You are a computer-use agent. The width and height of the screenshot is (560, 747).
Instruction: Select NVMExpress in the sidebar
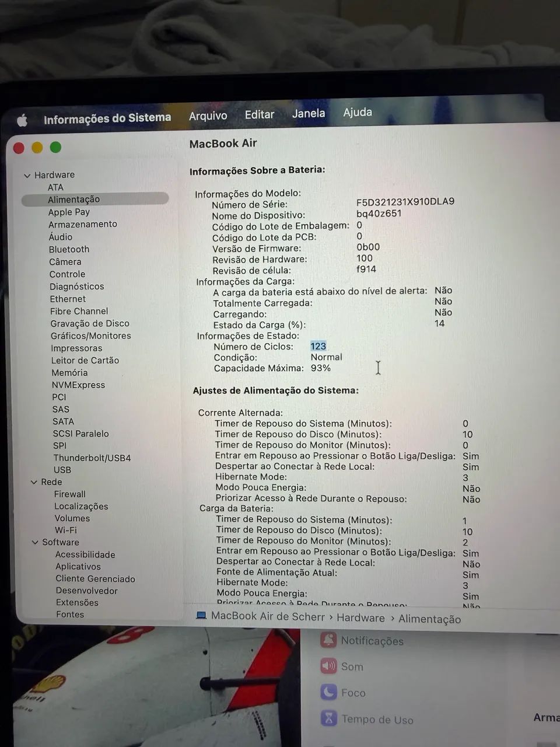click(78, 385)
